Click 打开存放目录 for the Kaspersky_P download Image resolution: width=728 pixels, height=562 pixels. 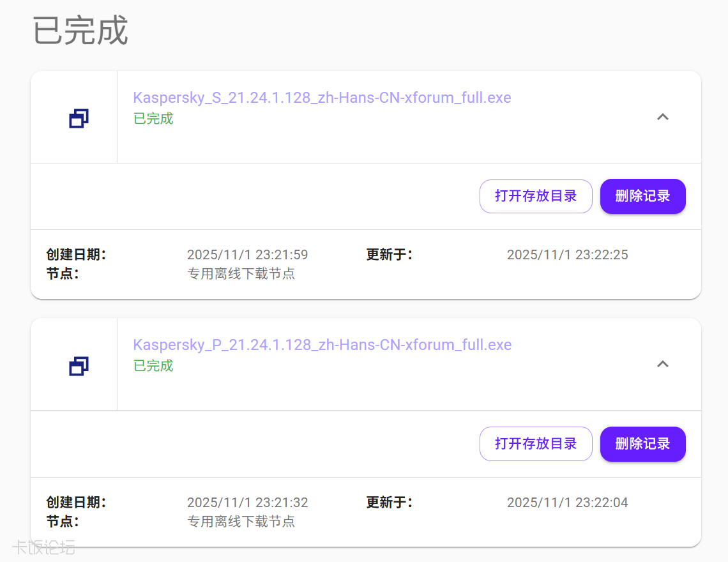click(536, 444)
